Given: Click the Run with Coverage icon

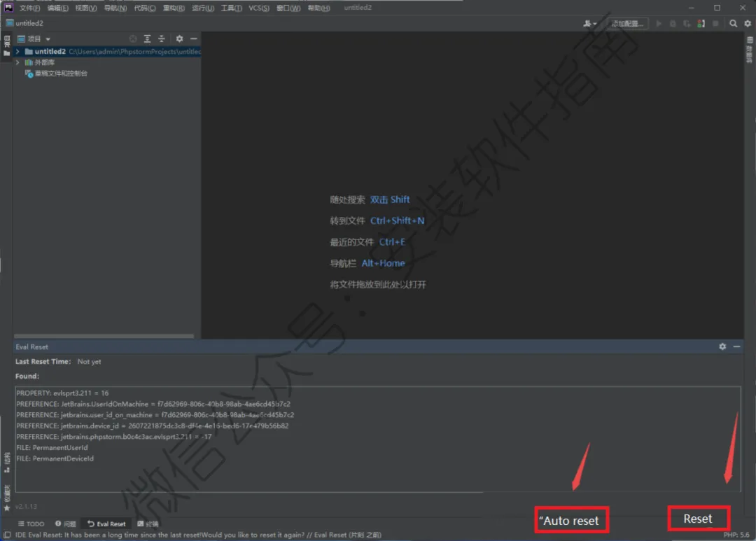Looking at the screenshot, I should coord(687,23).
